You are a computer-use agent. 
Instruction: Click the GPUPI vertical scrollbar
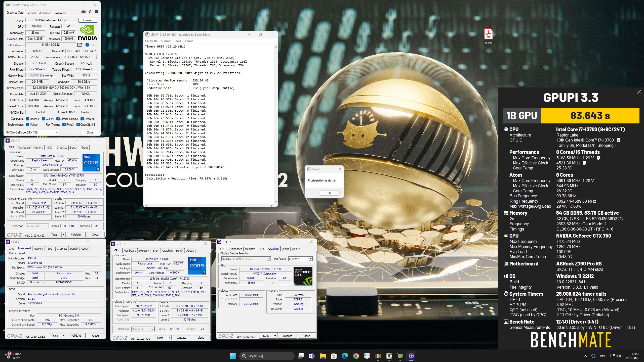click(x=276, y=124)
